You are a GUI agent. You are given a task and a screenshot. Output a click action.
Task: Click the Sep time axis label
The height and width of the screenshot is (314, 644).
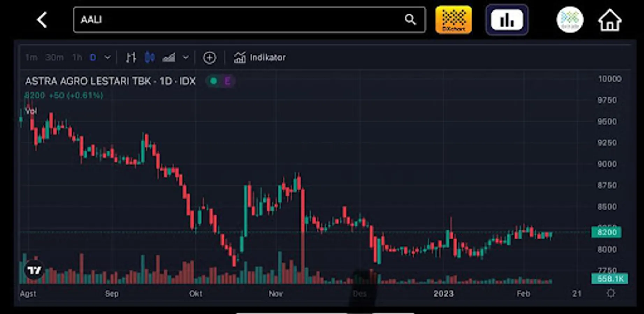(112, 294)
